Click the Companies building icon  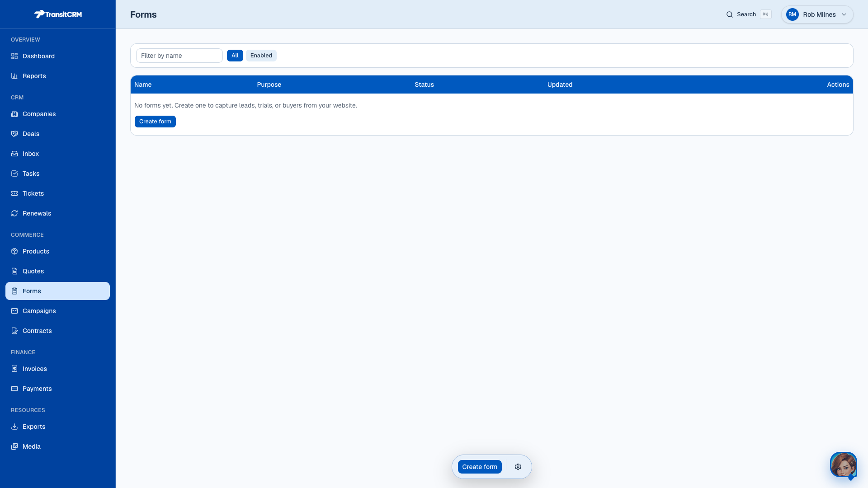coord(14,114)
